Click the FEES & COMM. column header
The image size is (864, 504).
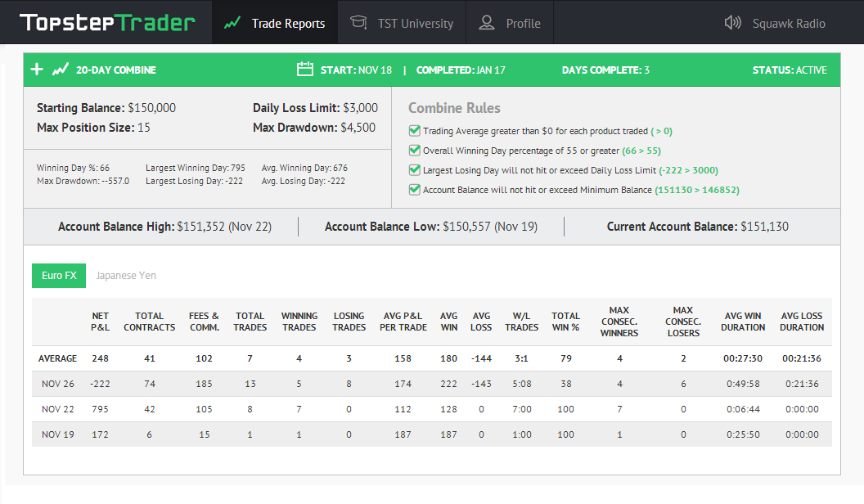pos(204,321)
